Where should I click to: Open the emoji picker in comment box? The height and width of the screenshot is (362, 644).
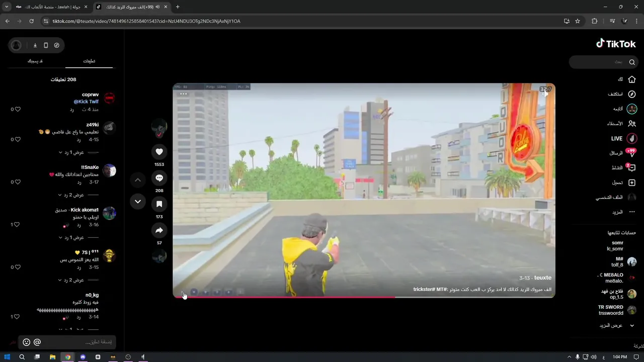tap(27, 342)
